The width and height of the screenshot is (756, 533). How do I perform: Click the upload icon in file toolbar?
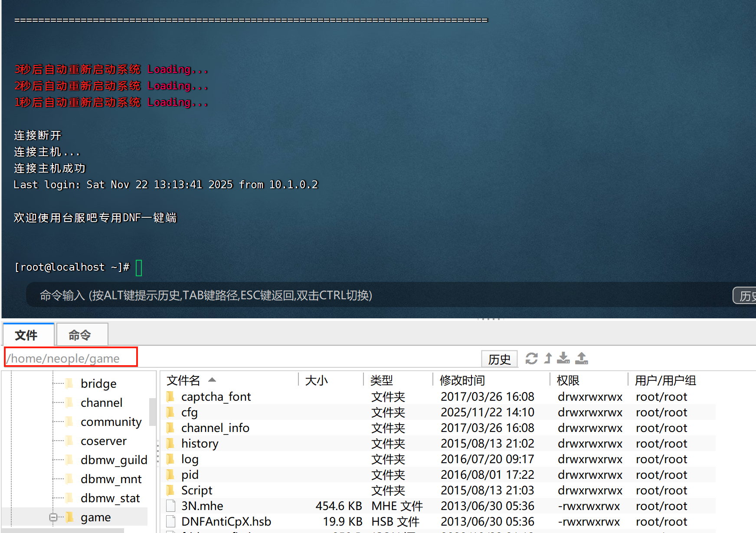tap(582, 358)
